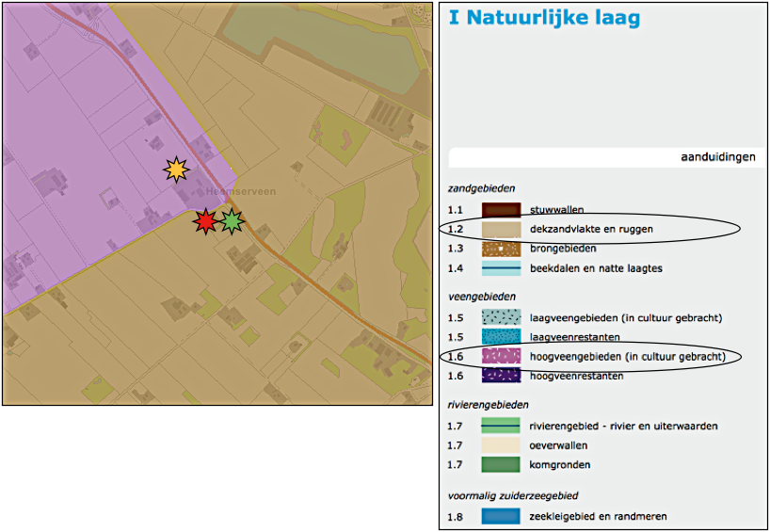
Task: Click the 'veengebieden' section heading
Action: pos(482,298)
